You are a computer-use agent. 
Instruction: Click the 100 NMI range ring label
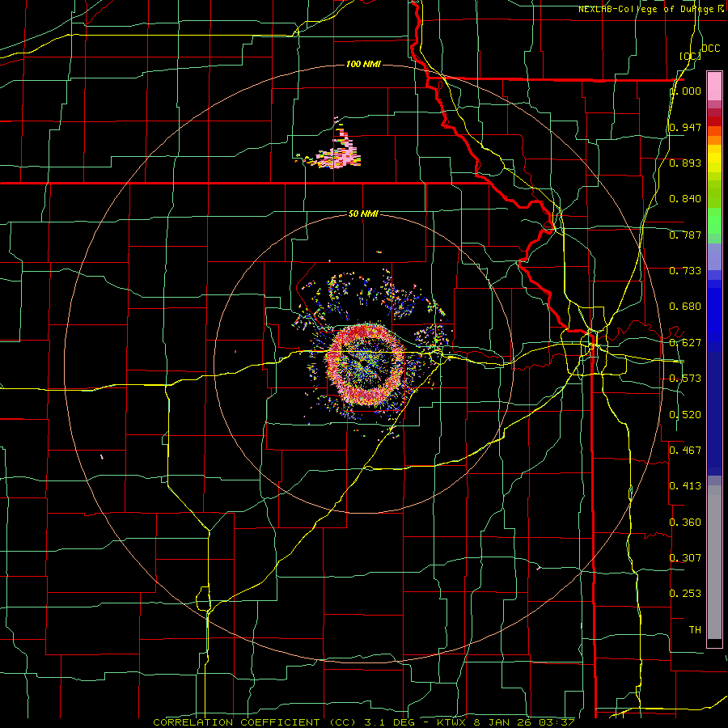[x=363, y=64]
